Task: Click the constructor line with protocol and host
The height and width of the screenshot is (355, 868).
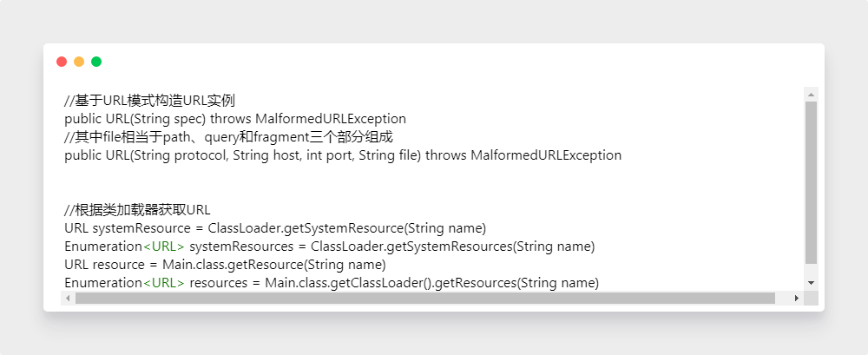Action: [343, 155]
